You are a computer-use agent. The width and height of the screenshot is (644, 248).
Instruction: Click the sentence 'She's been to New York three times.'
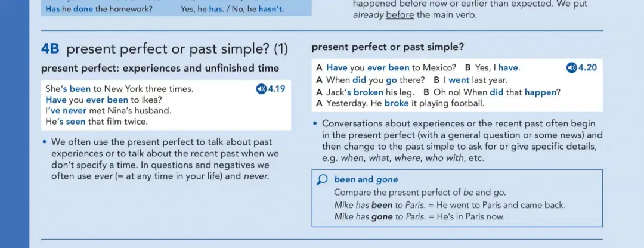pos(119,89)
